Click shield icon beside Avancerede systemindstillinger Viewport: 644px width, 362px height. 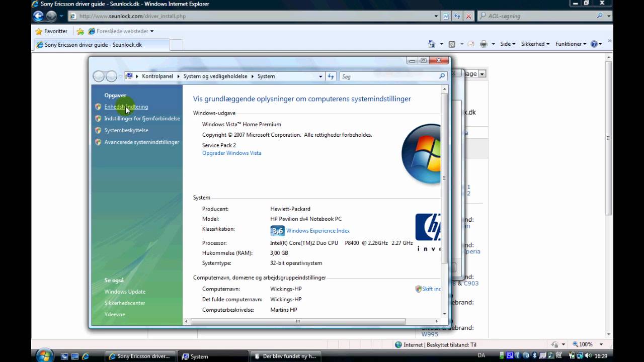coord(98,142)
